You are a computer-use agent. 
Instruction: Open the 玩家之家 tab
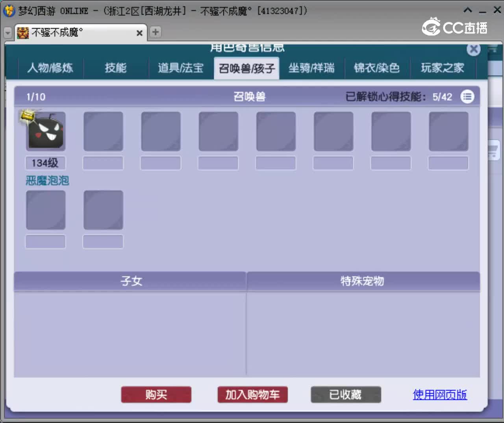[443, 68]
